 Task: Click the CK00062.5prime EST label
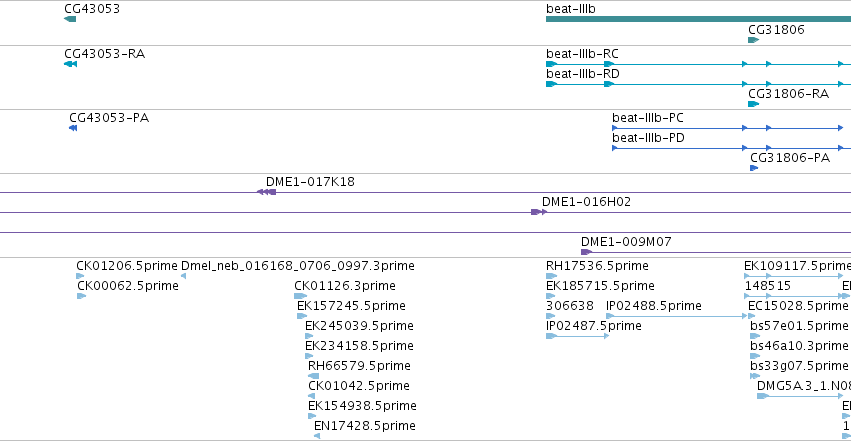click(x=128, y=286)
